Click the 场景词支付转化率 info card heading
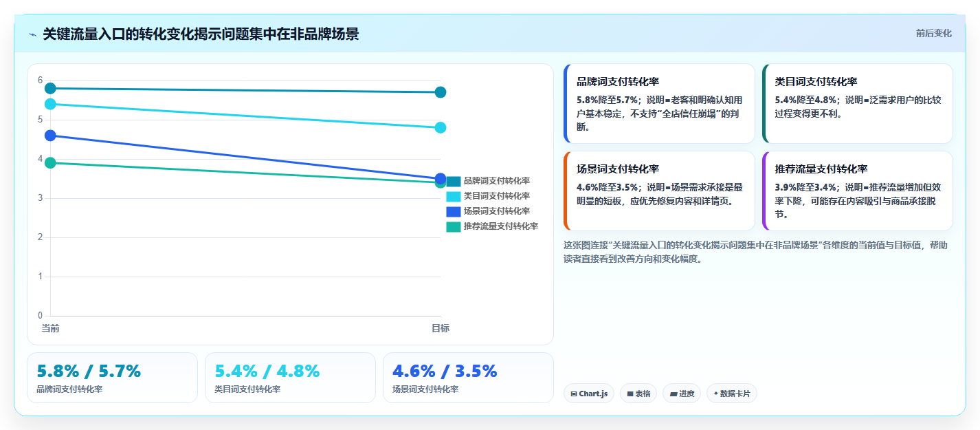 click(618, 169)
